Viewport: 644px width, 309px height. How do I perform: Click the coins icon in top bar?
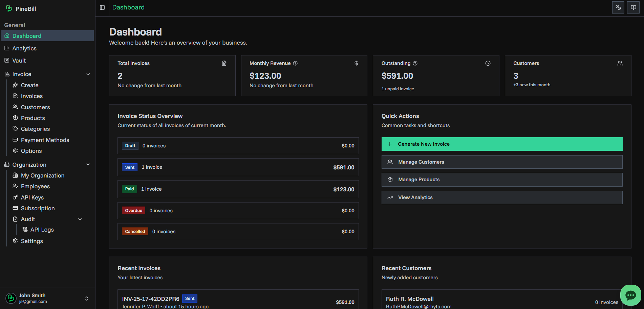pyautogui.click(x=618, y=7)
